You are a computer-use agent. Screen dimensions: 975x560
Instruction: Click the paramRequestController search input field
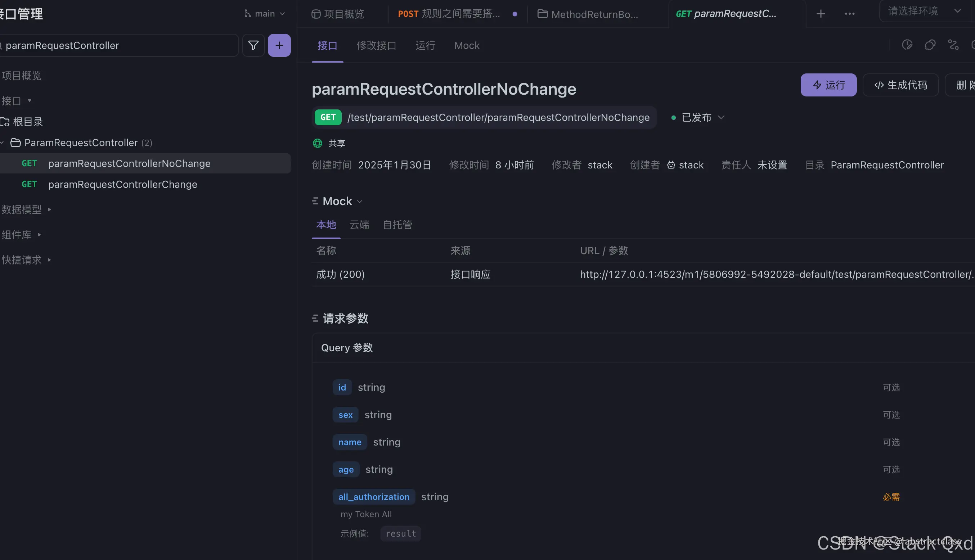(116, 45)
